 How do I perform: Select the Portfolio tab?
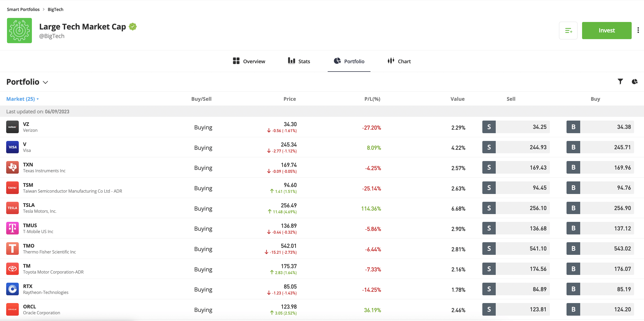click(349, 61)
